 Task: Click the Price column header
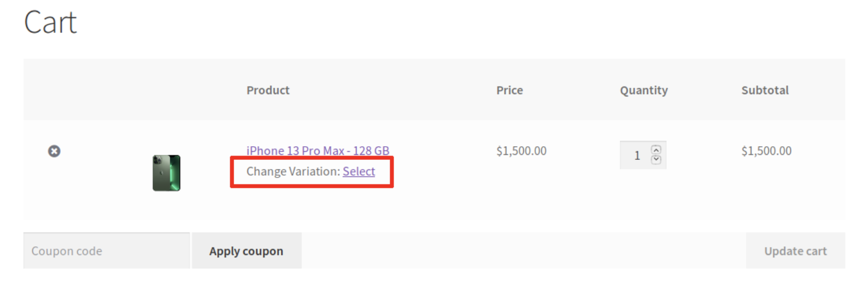point(510,90)
